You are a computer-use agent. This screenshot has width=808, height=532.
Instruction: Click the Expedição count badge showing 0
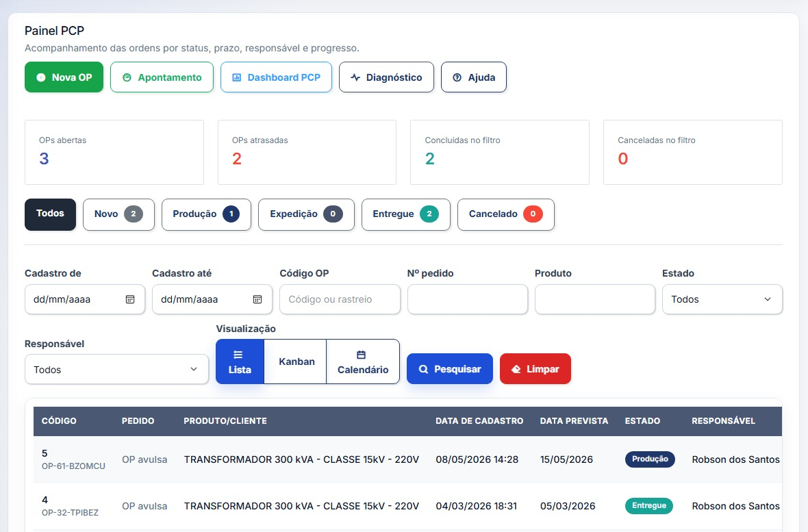tap(333, 214)
